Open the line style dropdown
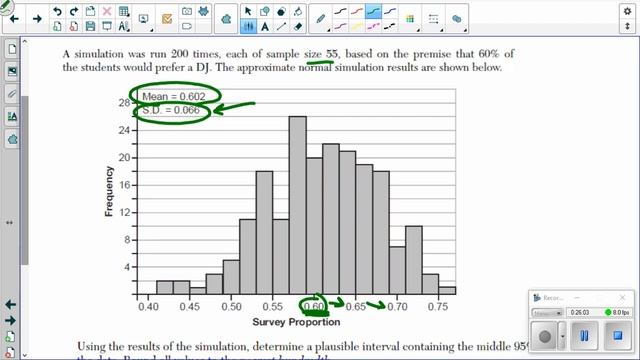Viewport: 640px width, 360px height. [434, 19]
